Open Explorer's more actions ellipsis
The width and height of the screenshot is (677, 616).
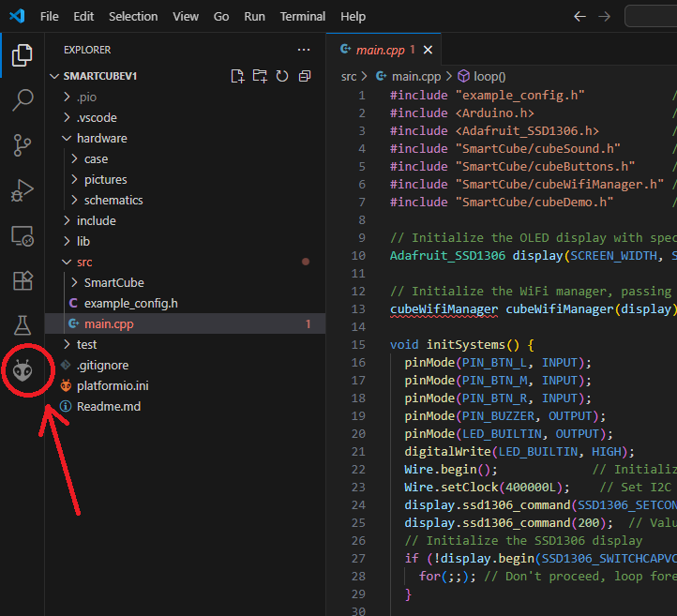304,50
